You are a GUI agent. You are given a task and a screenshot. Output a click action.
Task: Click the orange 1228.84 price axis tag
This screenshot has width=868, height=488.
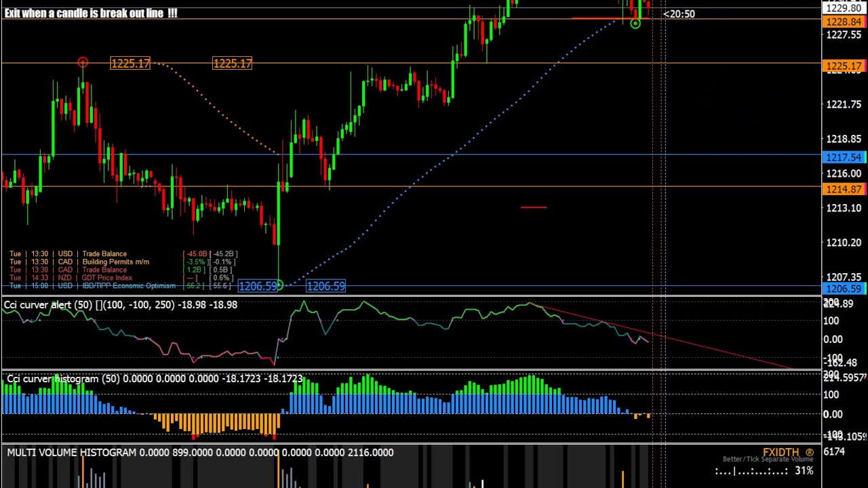click(x=844, y=22)
